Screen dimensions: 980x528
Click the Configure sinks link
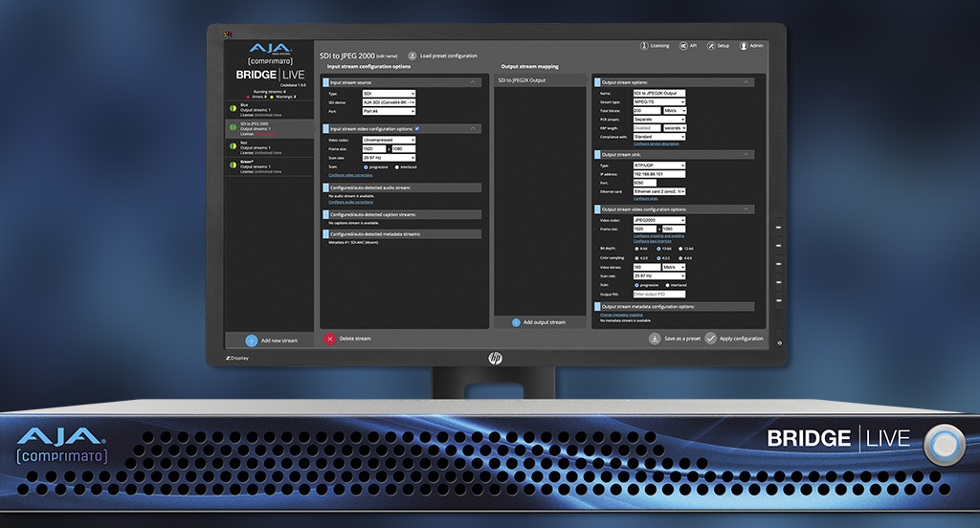click(x=646, y=199)
